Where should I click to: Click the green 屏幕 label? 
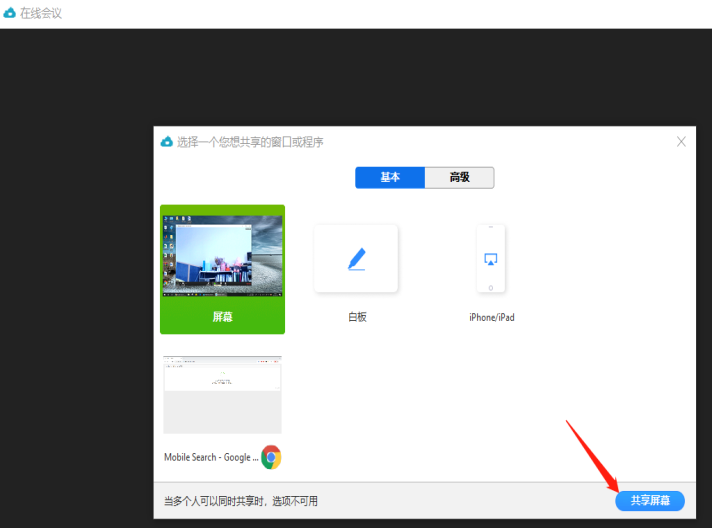click(222, 316)
